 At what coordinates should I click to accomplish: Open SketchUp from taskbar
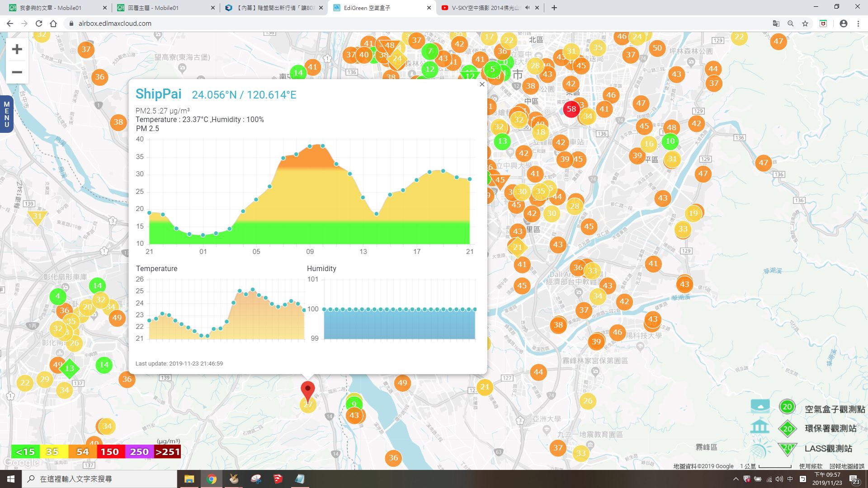[x=278, y=479]
